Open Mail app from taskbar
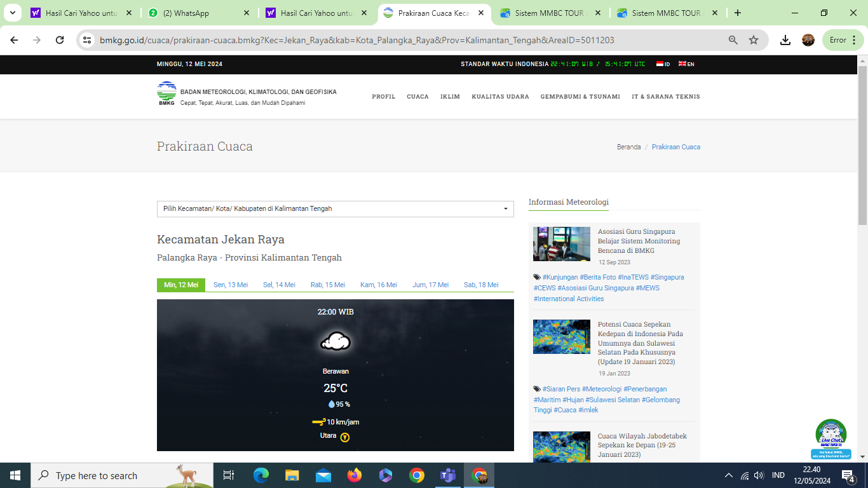This screenshot has height=488, width=868. (x=323, y=475)
